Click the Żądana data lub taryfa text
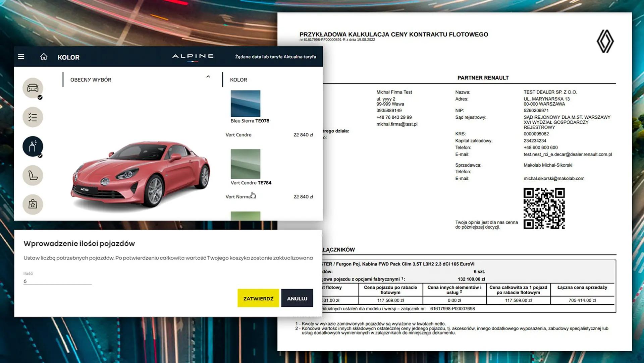This screenshot has height=363, width=644. 259,57
